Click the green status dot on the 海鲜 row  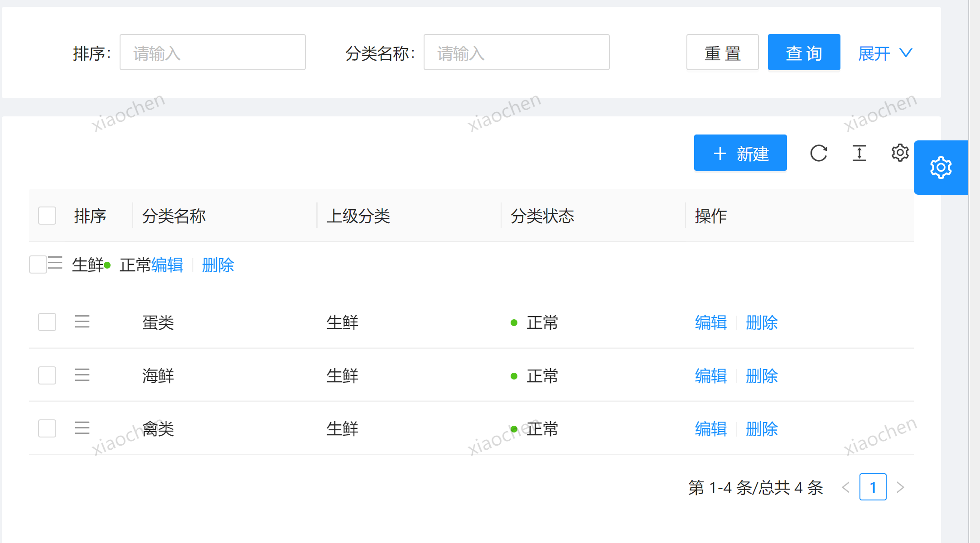(x=514, y=375)
